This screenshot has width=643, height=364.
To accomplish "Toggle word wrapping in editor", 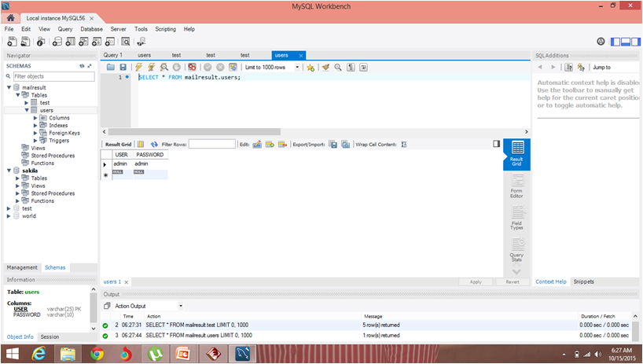I will point(363,68).
